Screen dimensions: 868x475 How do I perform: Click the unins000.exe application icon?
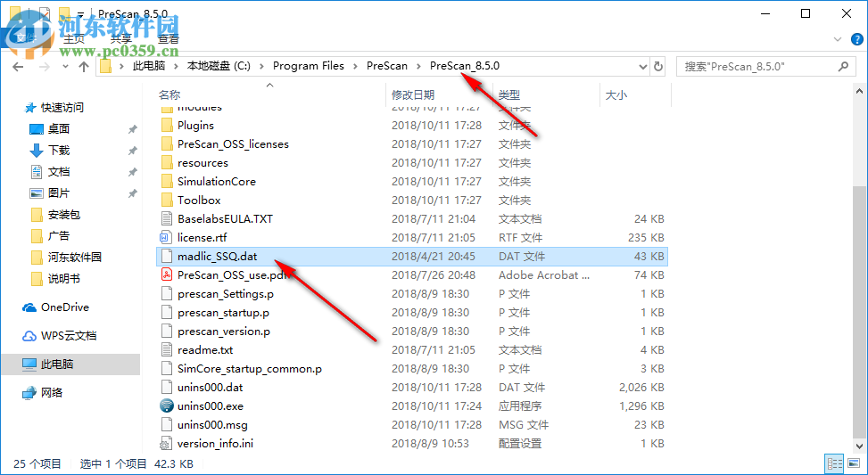(x=167, y=405)
